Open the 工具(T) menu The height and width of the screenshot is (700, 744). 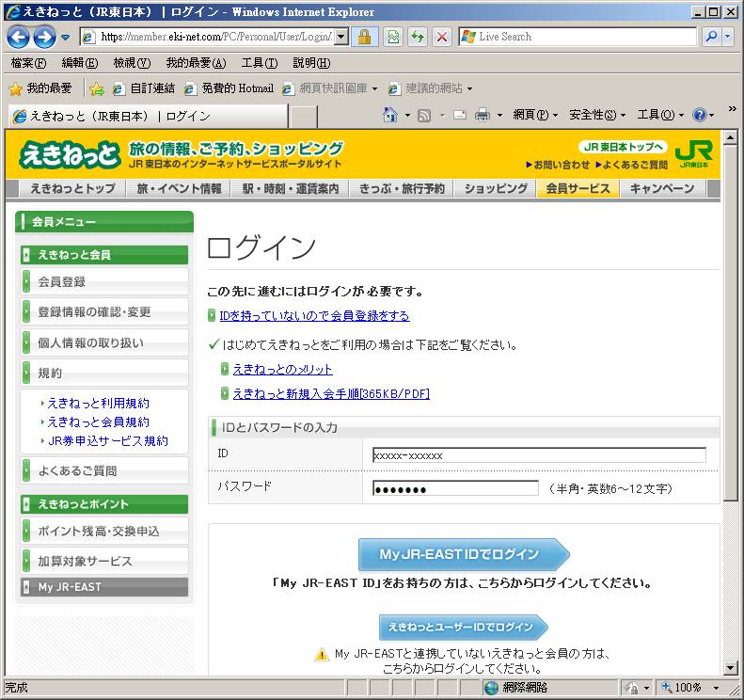260,63
